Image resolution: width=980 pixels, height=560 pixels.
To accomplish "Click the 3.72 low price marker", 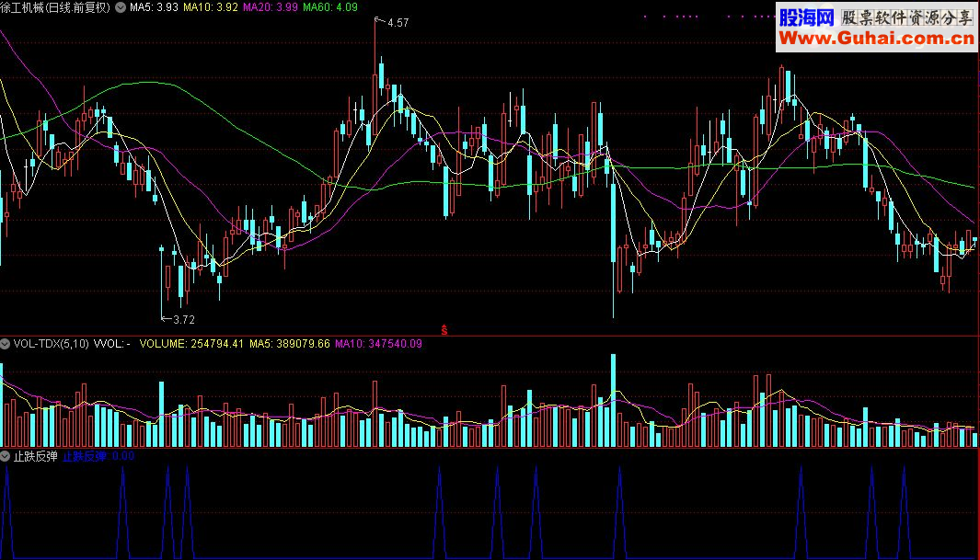I will [184, 320].
